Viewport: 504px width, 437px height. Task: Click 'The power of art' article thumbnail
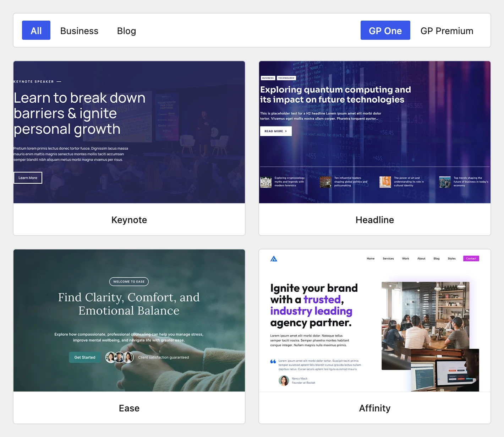(x=385, y=182)
